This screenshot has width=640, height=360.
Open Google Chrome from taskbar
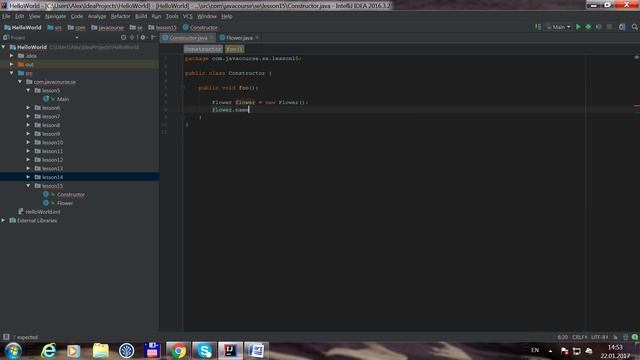click(178, 351)
